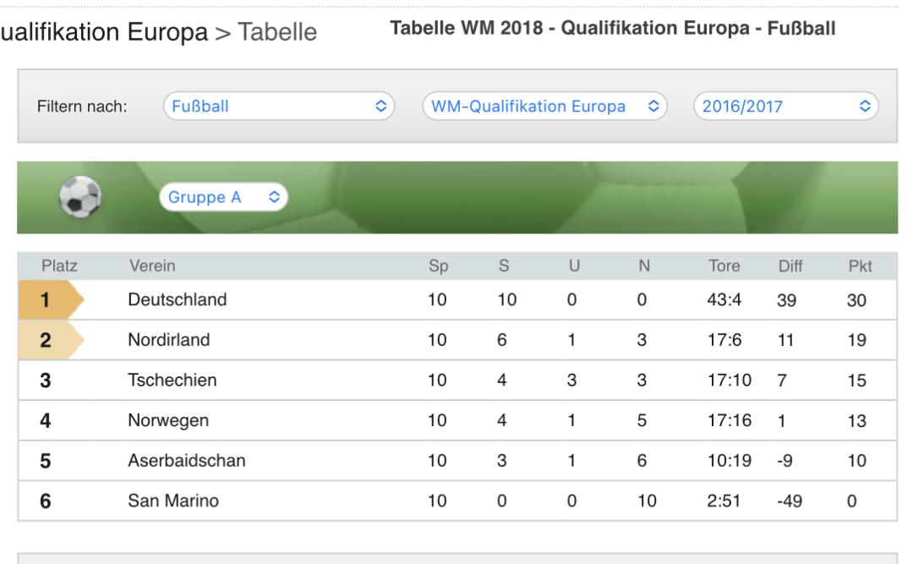Click the Tabelle breadcrumb item
924x564 pixels.
tap(277, 32)
